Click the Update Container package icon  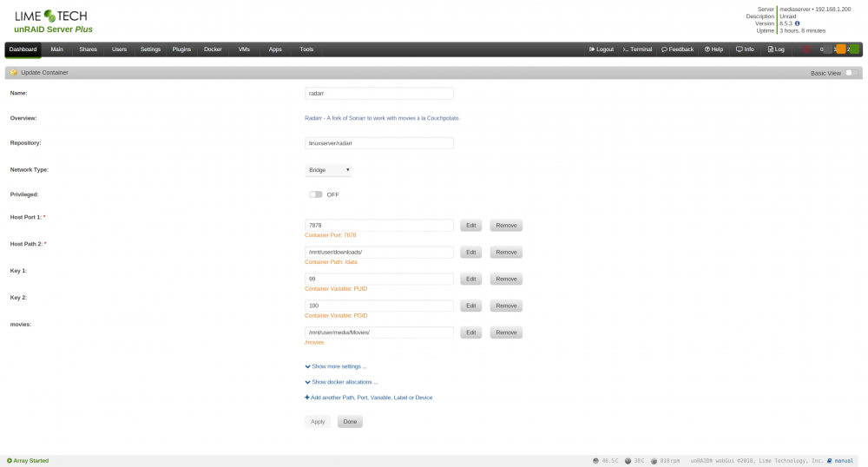(x=13, y=73)
